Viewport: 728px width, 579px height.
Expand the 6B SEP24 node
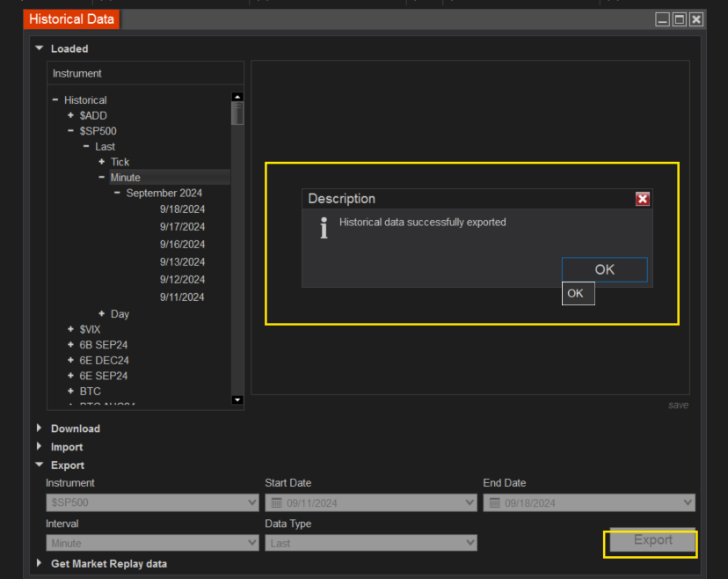coord(70,344)
